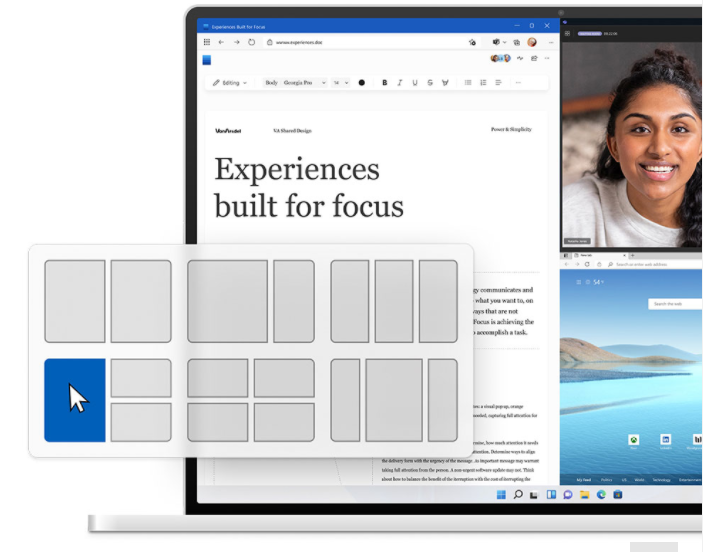Click the blue document app icon
703x552 pixels.
(207, 60)
